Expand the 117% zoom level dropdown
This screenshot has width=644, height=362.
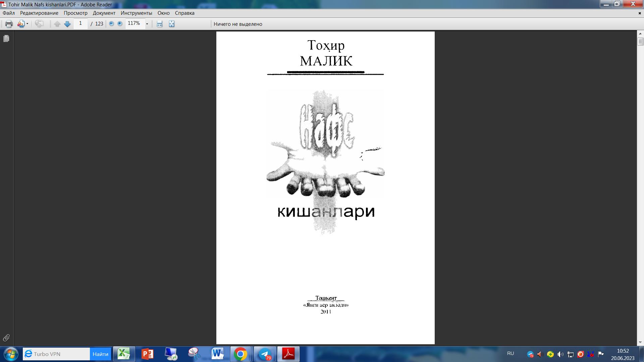147,24
